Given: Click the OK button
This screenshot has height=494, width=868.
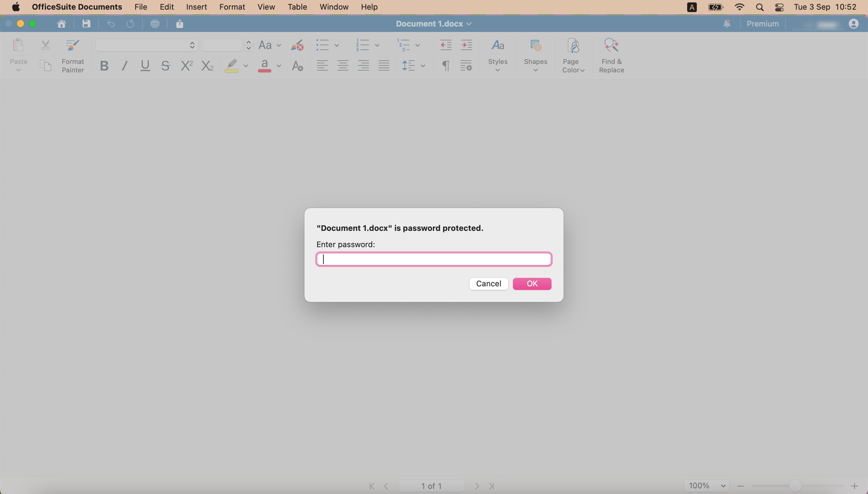Looking at the screenshot, I should [532, 283].
